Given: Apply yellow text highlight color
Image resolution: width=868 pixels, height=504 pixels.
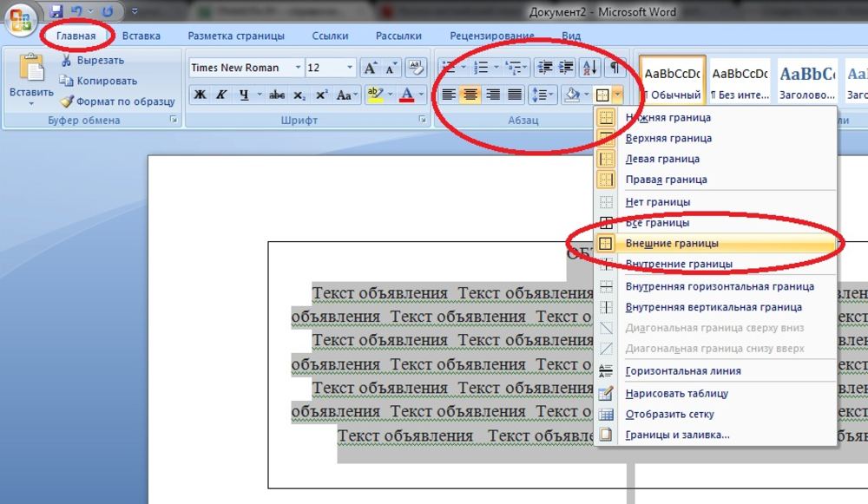Looking at the screenshot, I should click(375, 94).
